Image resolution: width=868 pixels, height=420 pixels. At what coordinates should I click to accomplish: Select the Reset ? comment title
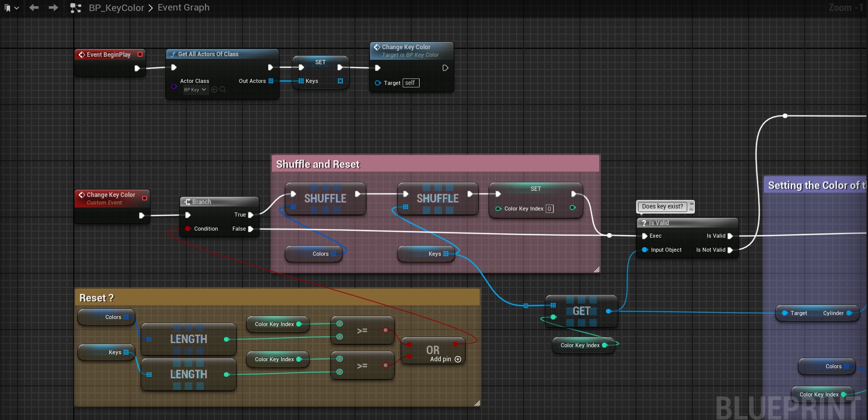click(x=97, y=298)
